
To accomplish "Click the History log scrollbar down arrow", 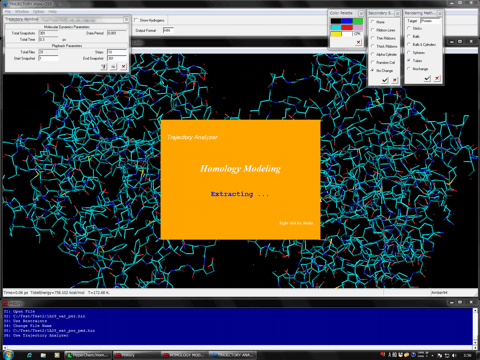I will point(475,342).
